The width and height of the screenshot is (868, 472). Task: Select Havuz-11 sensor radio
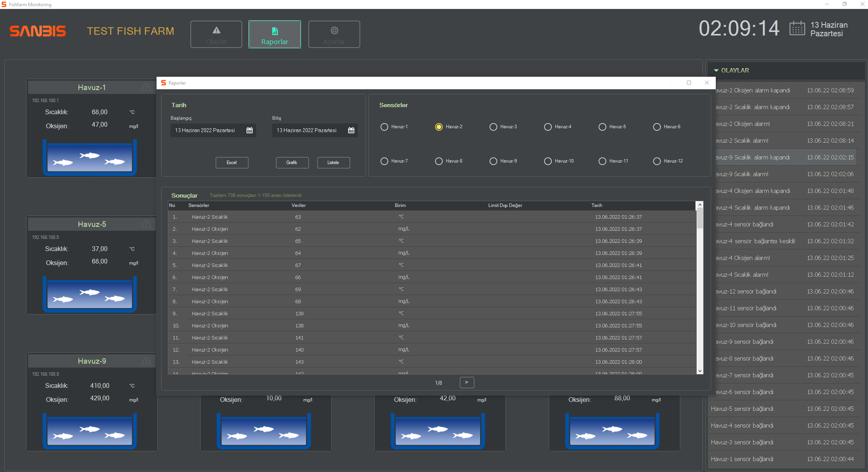602,161
